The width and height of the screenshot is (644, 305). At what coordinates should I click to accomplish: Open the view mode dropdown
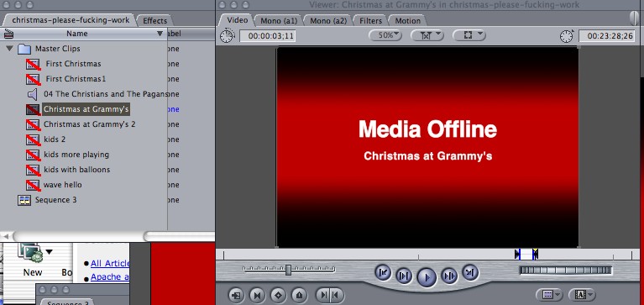click(469, 35)
